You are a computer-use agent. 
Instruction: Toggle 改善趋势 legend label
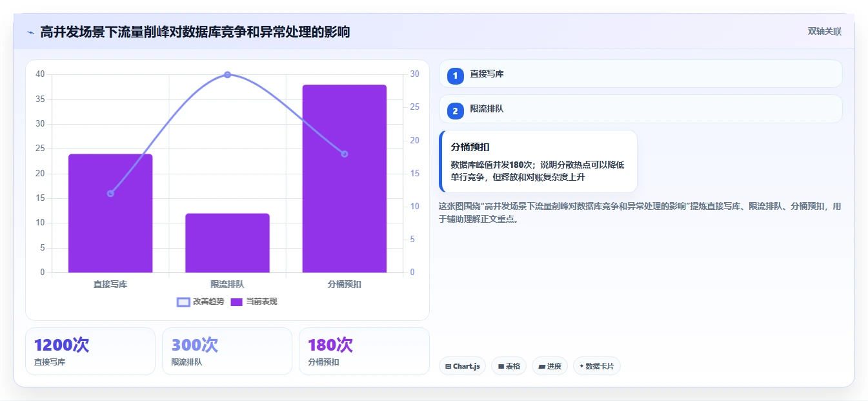coord(208,302)
